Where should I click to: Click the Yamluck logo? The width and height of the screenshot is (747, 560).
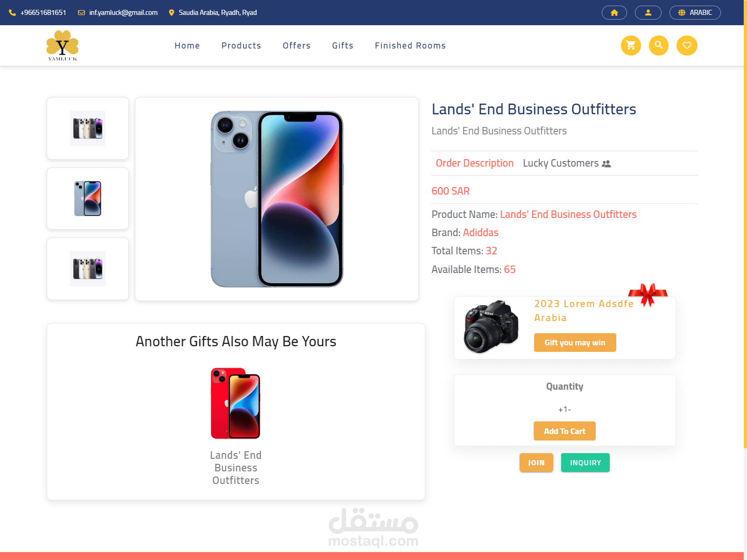[63, 45]
